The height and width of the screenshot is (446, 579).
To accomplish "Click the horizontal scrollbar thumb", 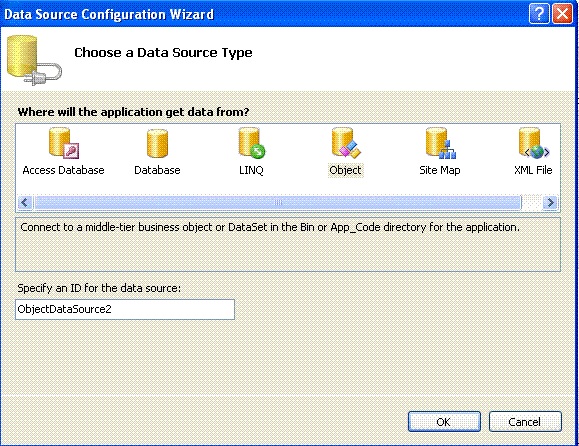I will click(x=278, y=202).
